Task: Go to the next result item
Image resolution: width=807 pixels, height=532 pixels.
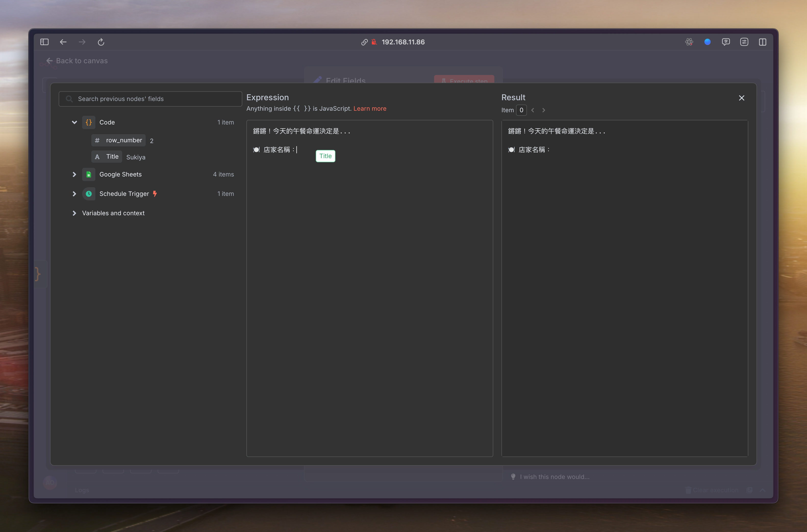Action: point(544,110)
